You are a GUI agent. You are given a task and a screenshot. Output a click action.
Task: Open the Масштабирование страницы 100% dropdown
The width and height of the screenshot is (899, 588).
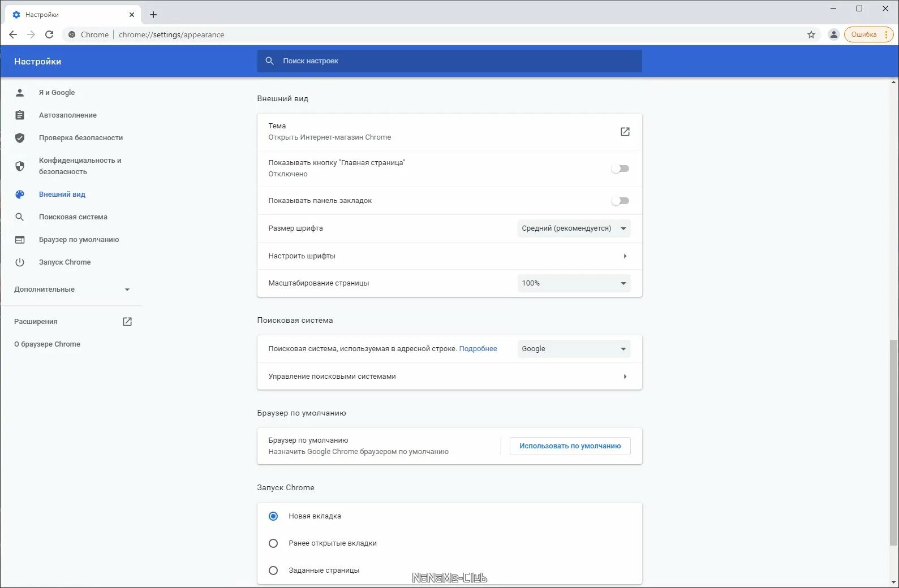pyautogui.click(x=574, y=283)
